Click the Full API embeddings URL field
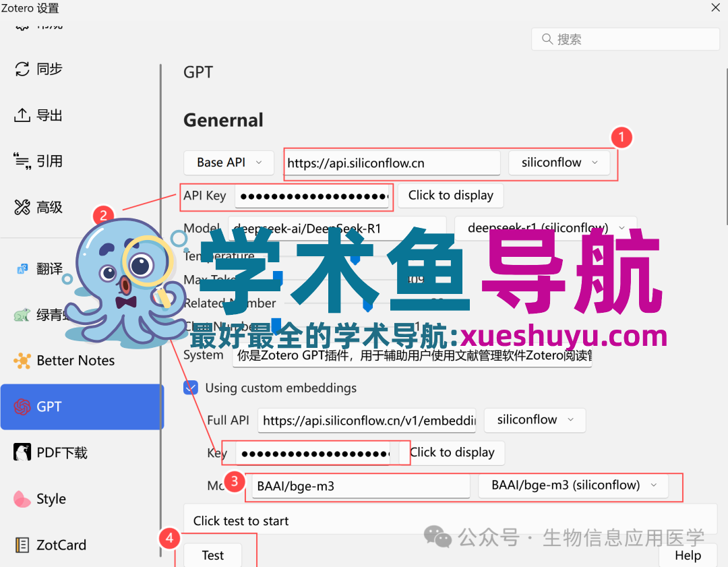This screenshot has height=567, width=728. (367, 421)
